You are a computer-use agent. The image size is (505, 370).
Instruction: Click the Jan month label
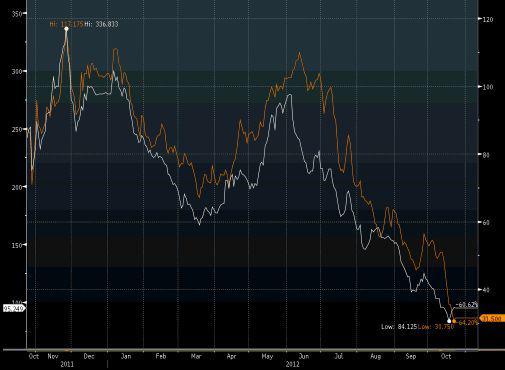[126, 356]
